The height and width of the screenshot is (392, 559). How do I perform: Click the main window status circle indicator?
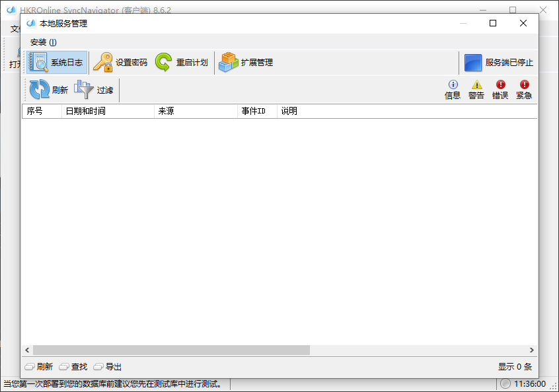coord(505,383)
